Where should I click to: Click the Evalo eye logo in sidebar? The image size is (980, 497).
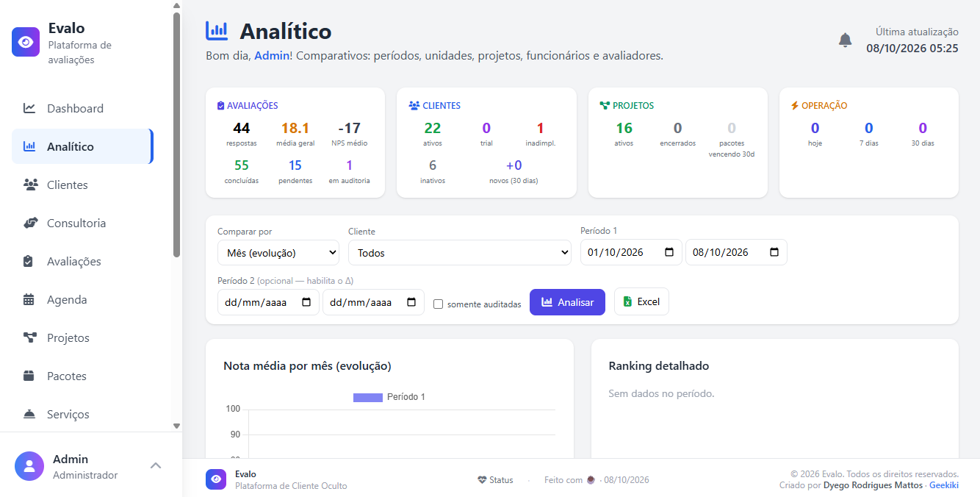point(26,42)
